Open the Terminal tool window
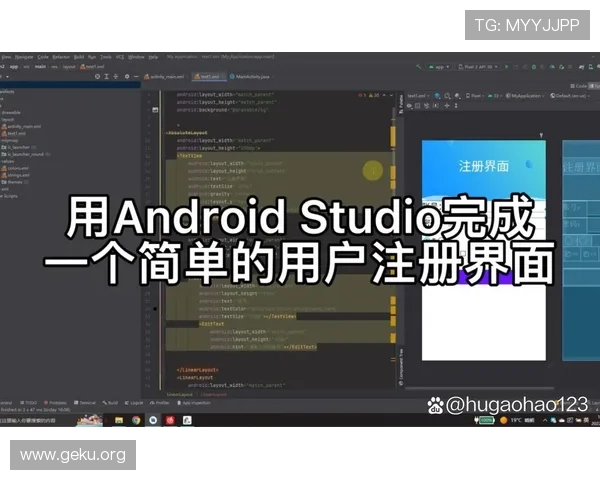The image size is (600, 480). pyautogui.click(x=85, y=403)
